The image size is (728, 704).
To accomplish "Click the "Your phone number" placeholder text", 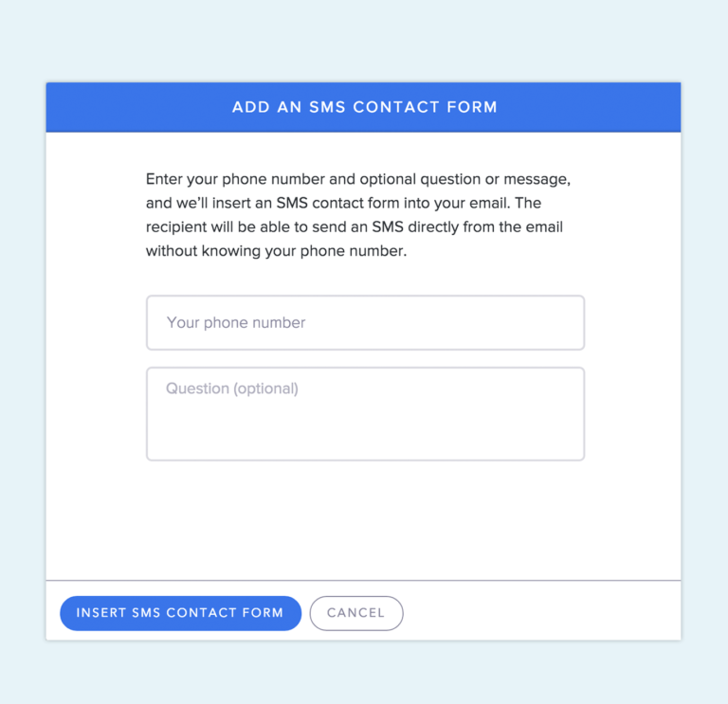I will pyautogui.click(x=236, y=322).
